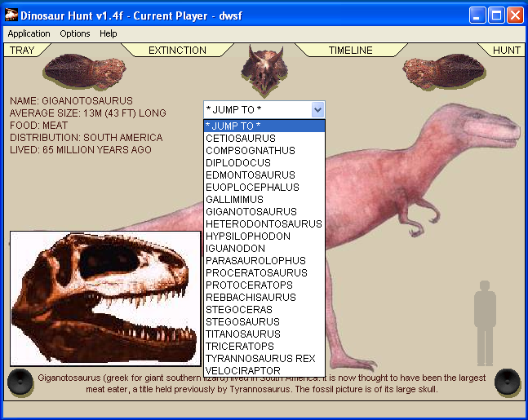Jump to STEGOCERAS
Image resolution: width=528 pixels, height=420 pixels.
264,310
